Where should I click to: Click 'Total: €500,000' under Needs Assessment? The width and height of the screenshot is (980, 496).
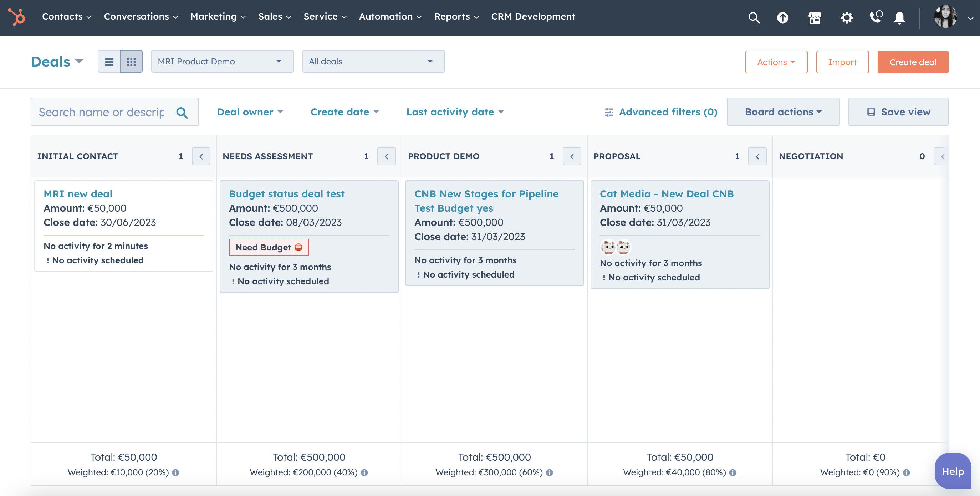(309, 457)
